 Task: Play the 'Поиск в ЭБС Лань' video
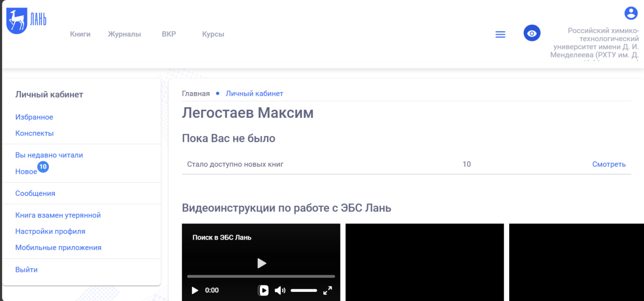261,263
